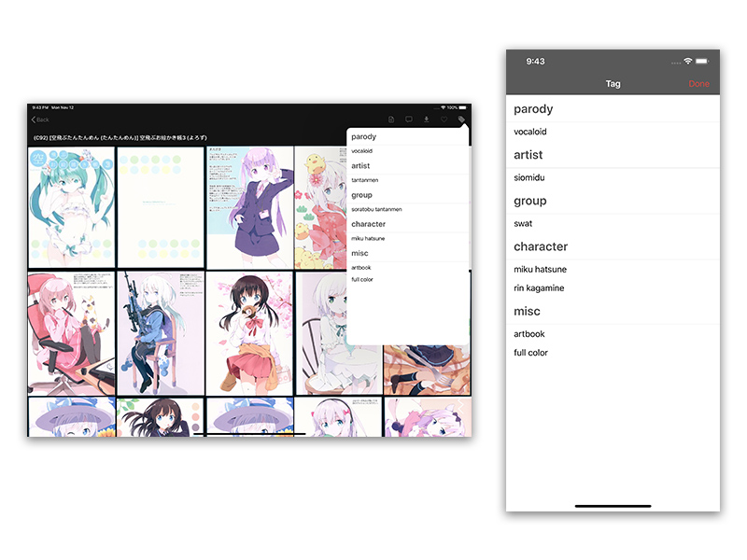Click the misc header on the phone
The width and height of the screenshot is (747, 560).
coord(527,312)
